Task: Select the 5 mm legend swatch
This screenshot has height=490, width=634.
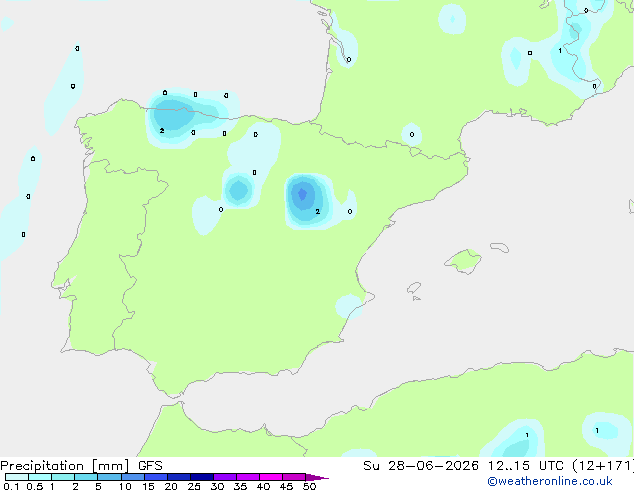Action: (x=109, y=477)
